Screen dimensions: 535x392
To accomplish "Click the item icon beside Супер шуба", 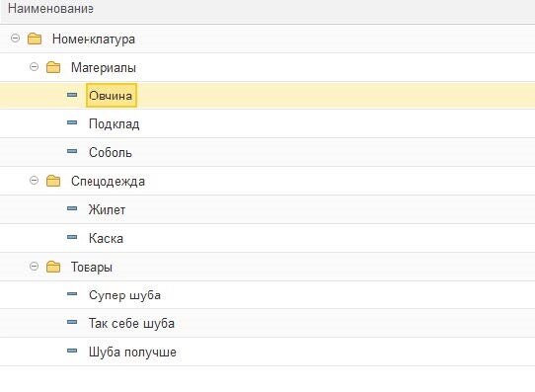I will [72, 293].
